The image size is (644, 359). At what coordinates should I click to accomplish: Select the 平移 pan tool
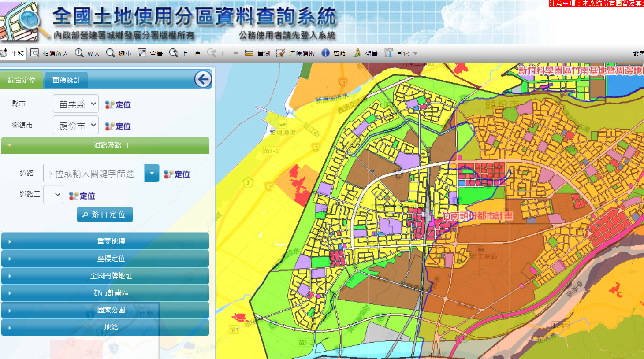tap(12, 53)
